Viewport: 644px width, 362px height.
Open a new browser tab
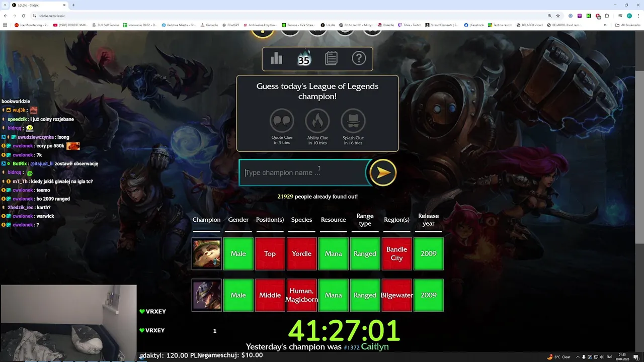click(73, 5)
